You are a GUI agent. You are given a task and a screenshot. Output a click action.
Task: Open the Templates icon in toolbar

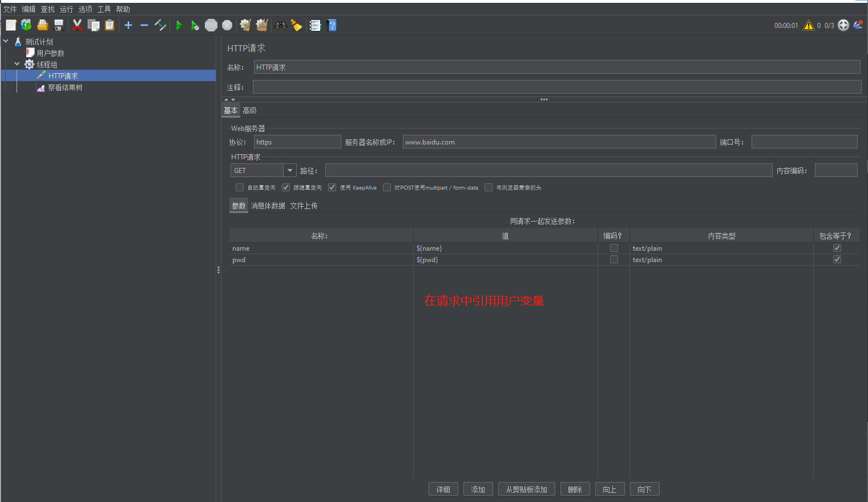[26, 25]
